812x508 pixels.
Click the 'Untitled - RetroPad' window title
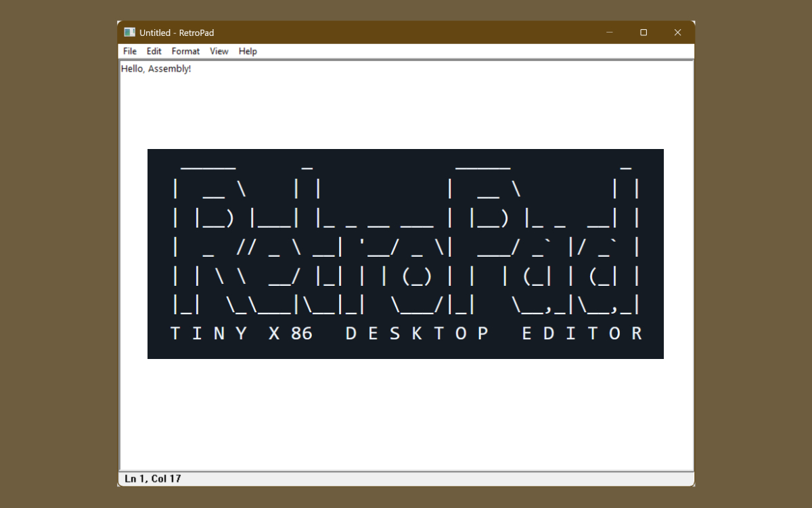coord(177,33)
